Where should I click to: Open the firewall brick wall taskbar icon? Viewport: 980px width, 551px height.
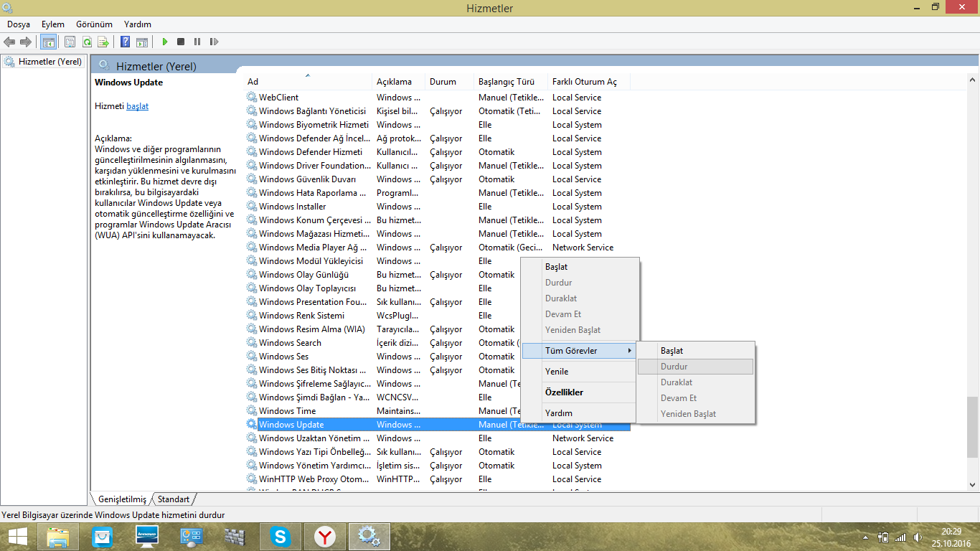[x=235, y=537]
